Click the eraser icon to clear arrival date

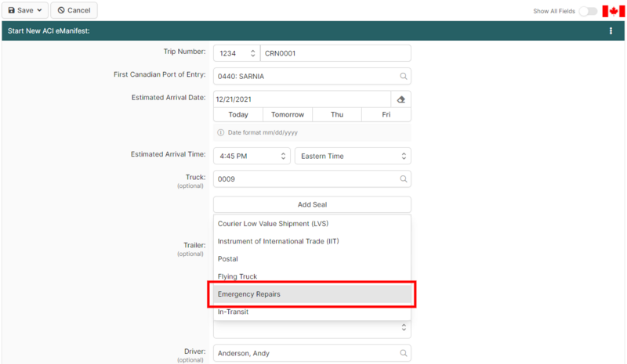[400, 99]
